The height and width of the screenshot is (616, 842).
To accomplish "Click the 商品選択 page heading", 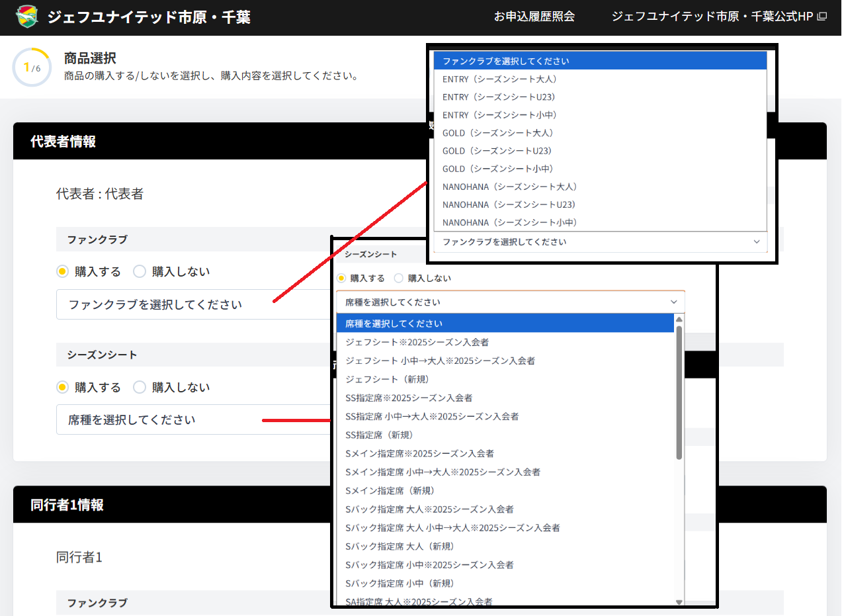I will [90, 58].
